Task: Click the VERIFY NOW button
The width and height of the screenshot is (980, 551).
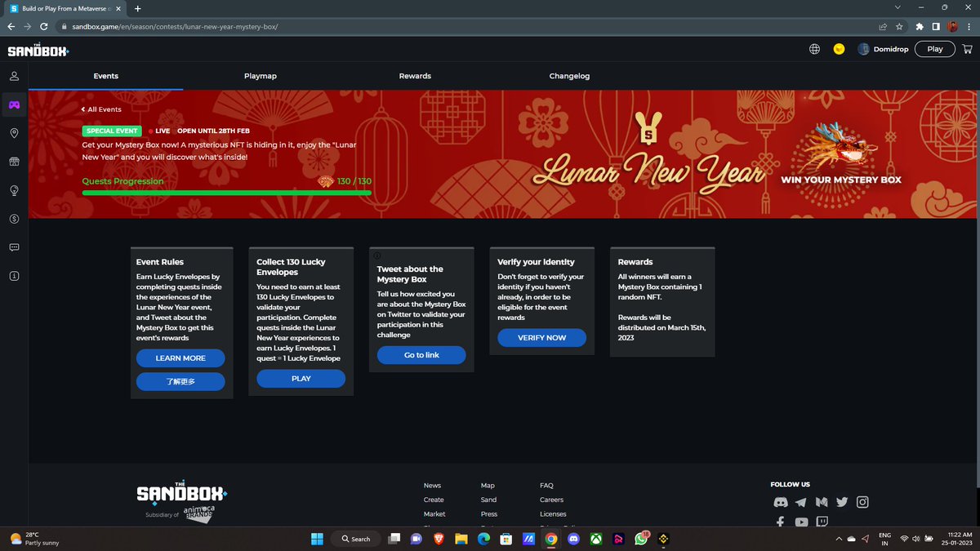Action: coord(542,337)
